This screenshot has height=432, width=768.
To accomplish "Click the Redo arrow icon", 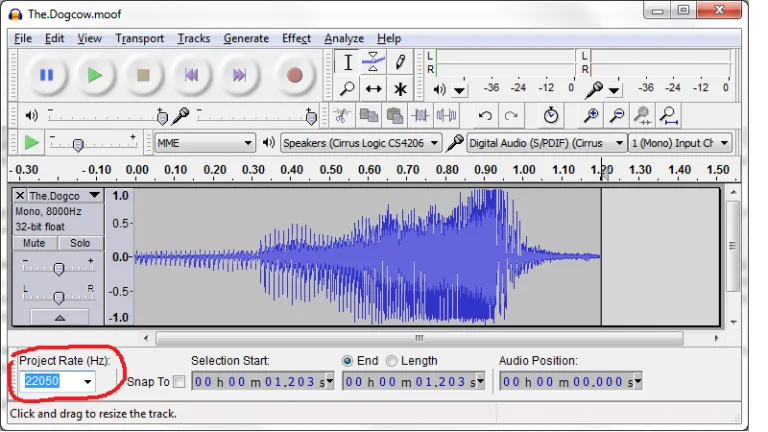I will point(511,116).
